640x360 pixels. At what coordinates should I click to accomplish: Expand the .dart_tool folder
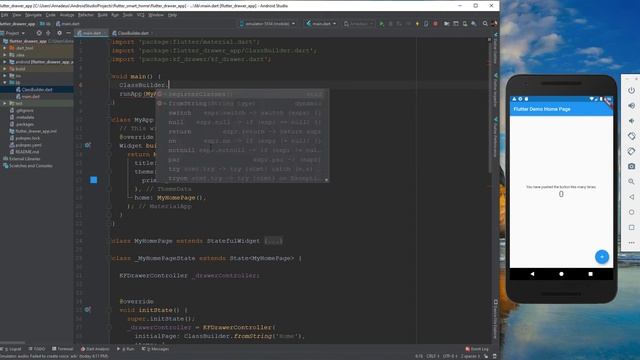4,48
